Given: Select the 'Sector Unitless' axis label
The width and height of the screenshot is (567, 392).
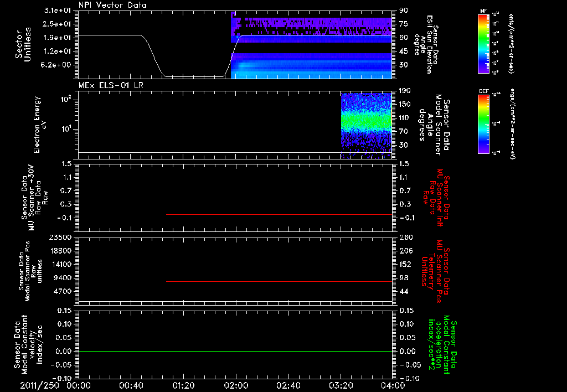Looking at the screenshot, I should (23, 44).
